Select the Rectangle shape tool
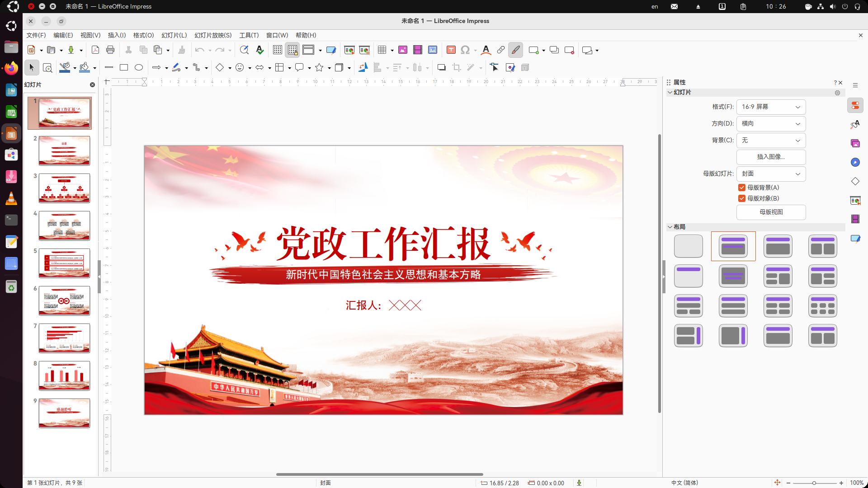Screen dimensions: 868x488 [x=124, y=68]
